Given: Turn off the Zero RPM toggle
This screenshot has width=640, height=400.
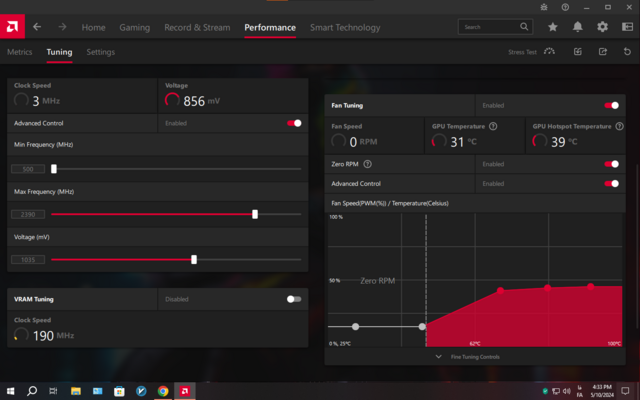Looking at the screenshot, I should click(612, 164).
